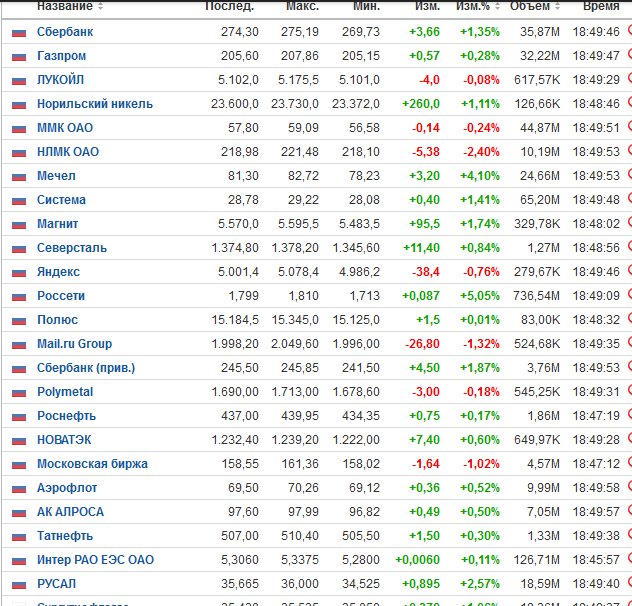Viewport: 632px width, 606px height.
Task: Open the ММК ОАО stock link
Action: coord(65,128)
